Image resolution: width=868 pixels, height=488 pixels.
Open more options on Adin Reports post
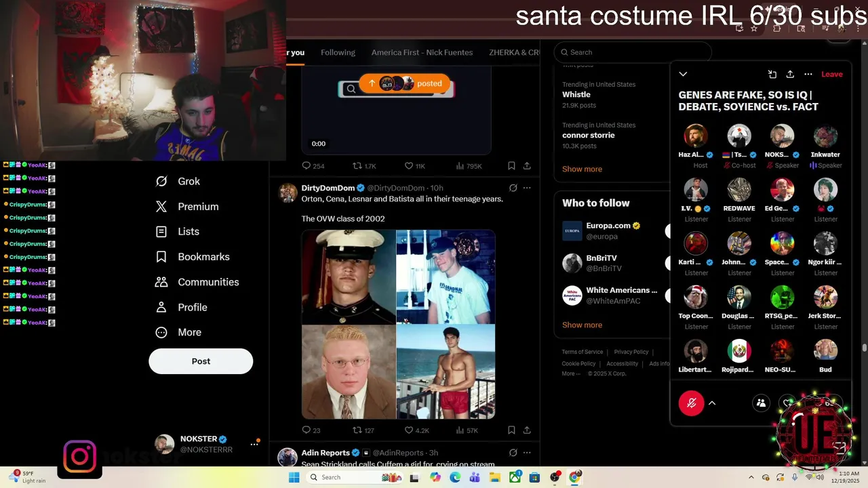click(x=527, y=453)
